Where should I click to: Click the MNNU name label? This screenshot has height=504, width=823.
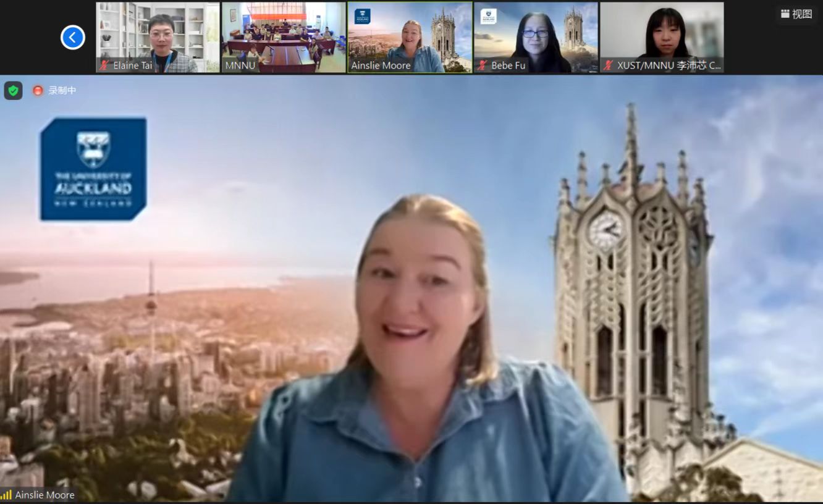(240, 65)
